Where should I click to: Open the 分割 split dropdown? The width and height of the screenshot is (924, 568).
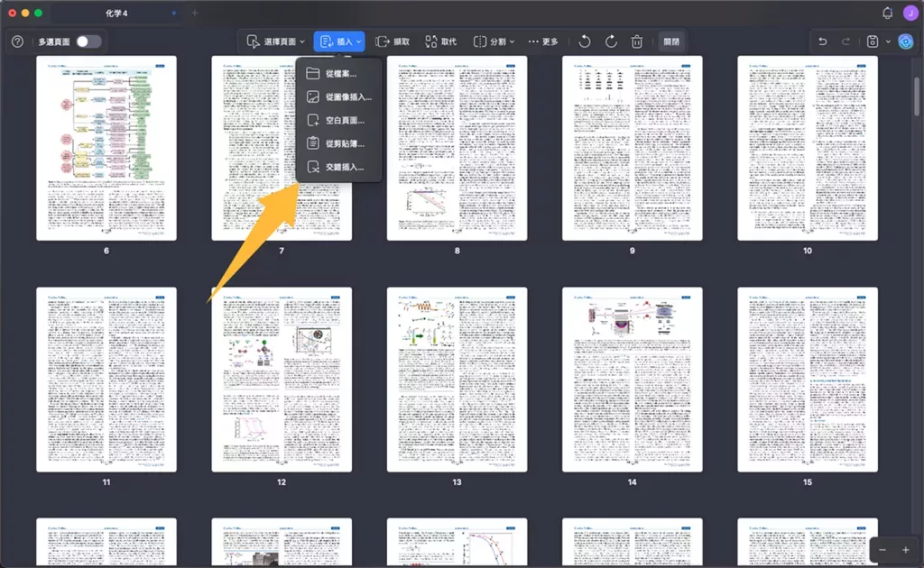point(494,41)
